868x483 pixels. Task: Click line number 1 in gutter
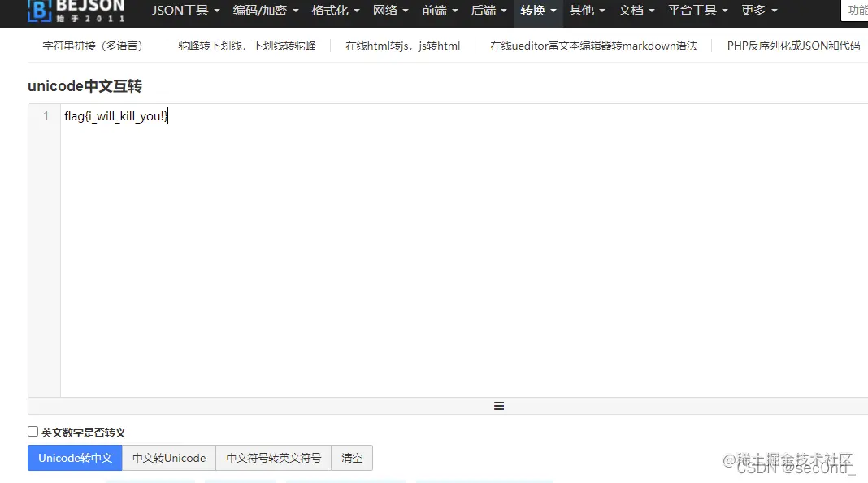pyautogui.click(x=46, y=115)
